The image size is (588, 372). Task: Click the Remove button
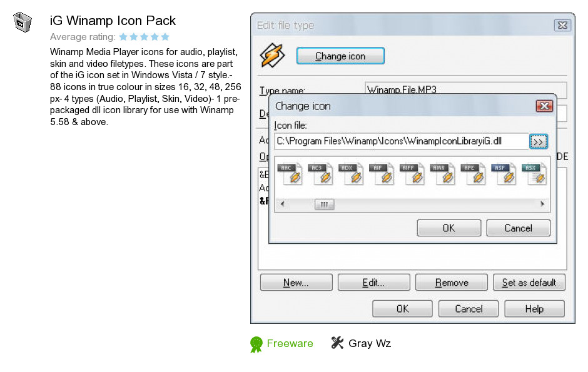pyautogui.click(x=452, y=283)
